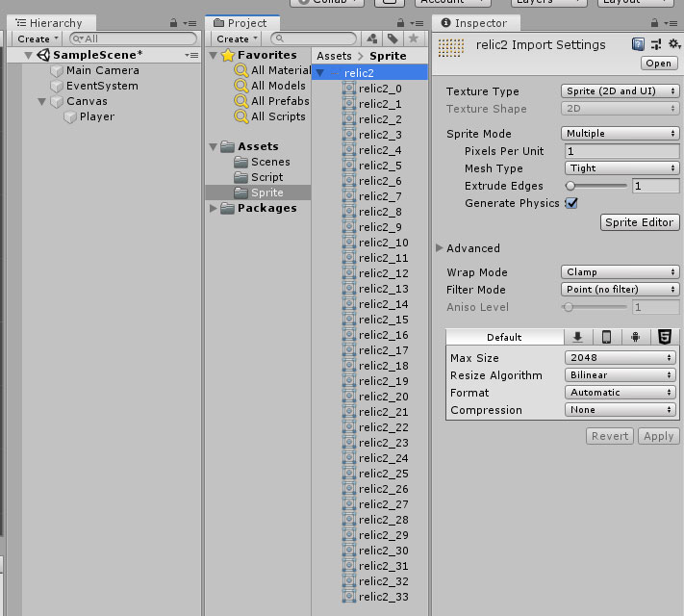Open the Inspector panel options menu
The width and height of the screenshot is (684, 616).
pos(671,23)
